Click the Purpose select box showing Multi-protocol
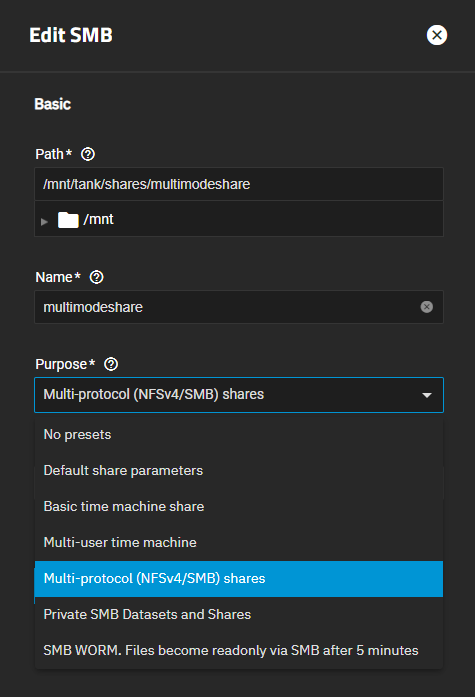Screen dimensions: 475x697 point(239,395)
